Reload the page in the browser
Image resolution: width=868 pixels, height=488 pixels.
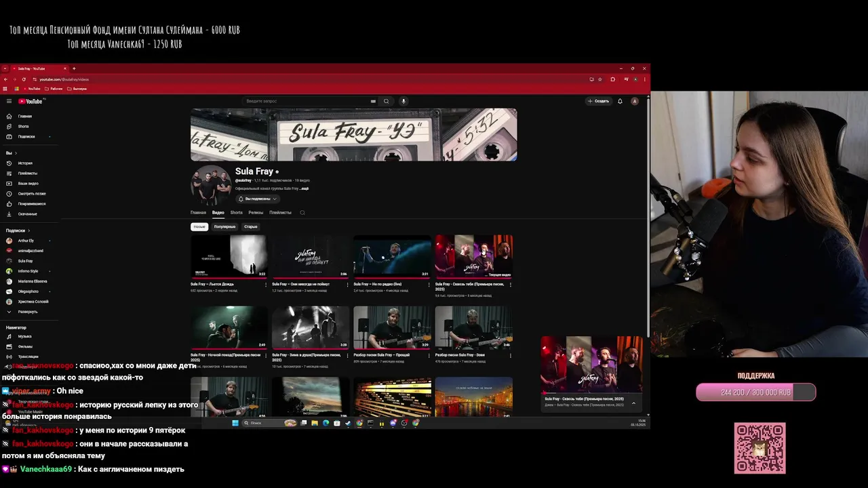coord(24,79)
